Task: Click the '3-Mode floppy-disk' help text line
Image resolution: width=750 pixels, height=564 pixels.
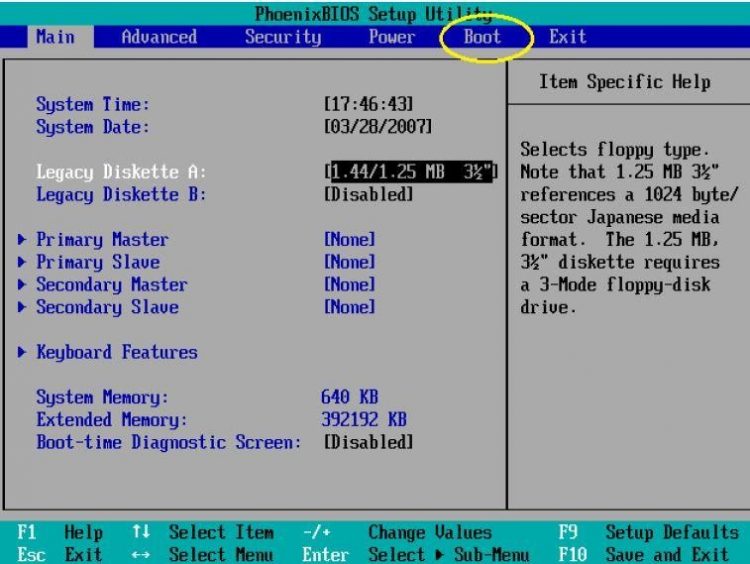Action: click(615, 285)
